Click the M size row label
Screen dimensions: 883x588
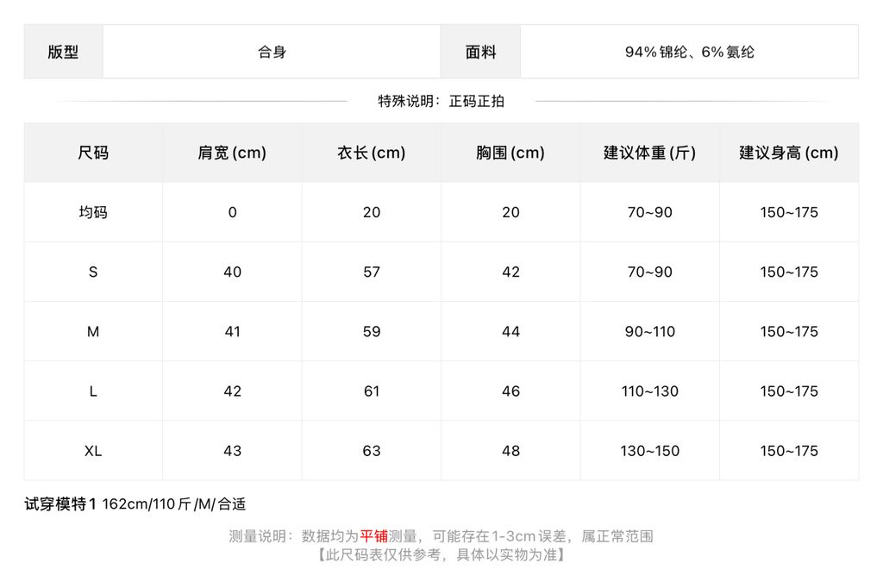pos(93,332)
